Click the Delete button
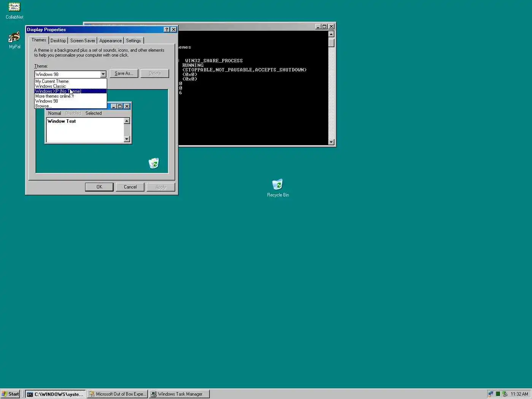This screenshot has height=399, width=532. coord(155,73)
